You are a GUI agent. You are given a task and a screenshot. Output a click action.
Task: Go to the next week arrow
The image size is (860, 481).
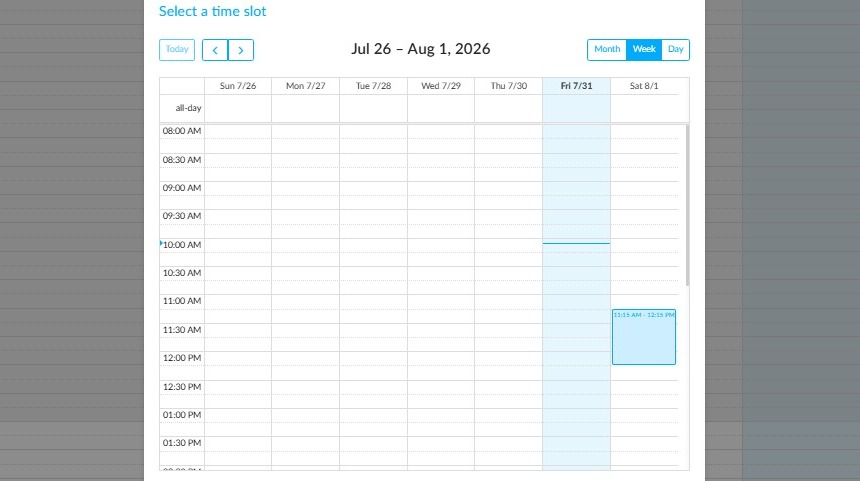[x=241, y=50]
